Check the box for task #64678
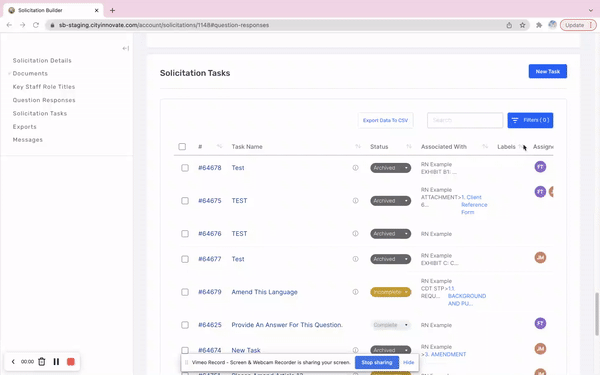600x375 pixels. [x=185, y=168]
